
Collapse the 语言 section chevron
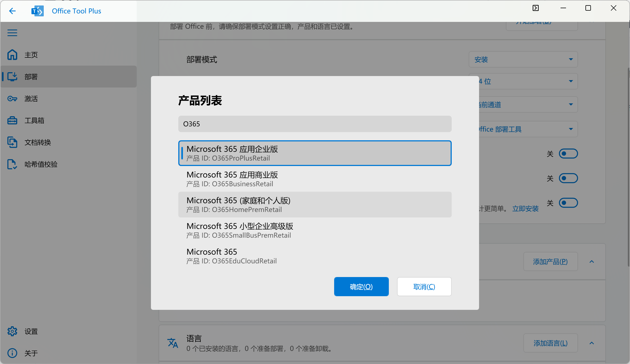[x=592, y=343]
